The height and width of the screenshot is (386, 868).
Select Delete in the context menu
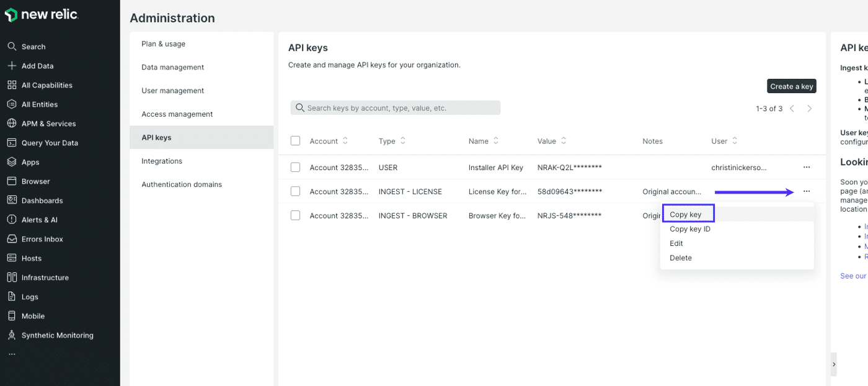click(680, 258)
